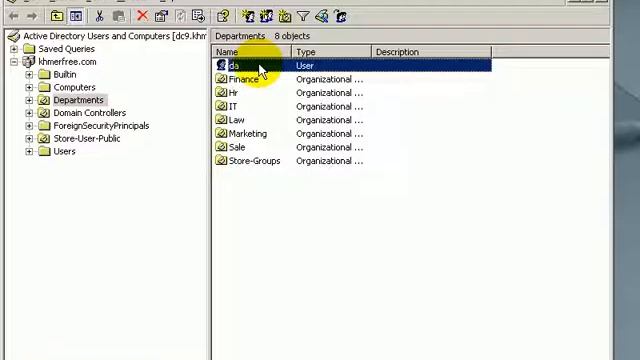Select Saved Queries in the tree
Image resolution: width=640 pixels, height=360 pixels.
[67, 49]
